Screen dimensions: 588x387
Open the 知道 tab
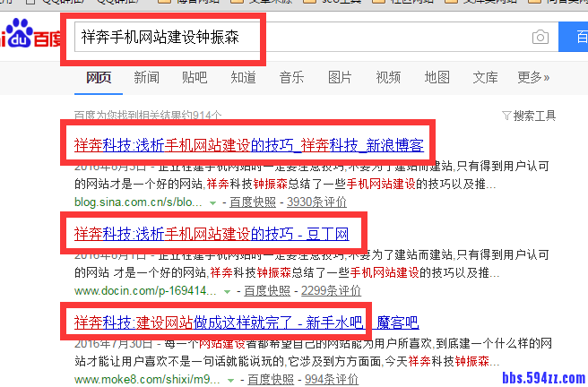pyautogui.click(x=243, y=77)
